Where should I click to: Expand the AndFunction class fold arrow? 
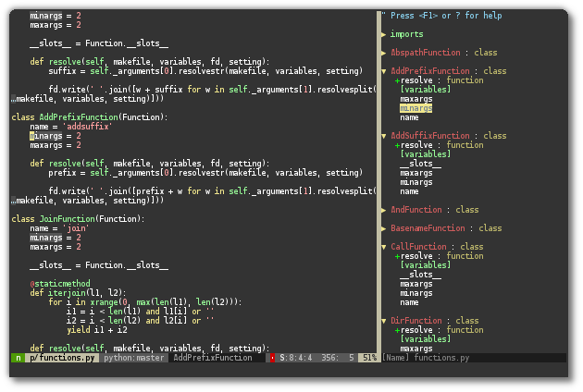click(384, 210)
